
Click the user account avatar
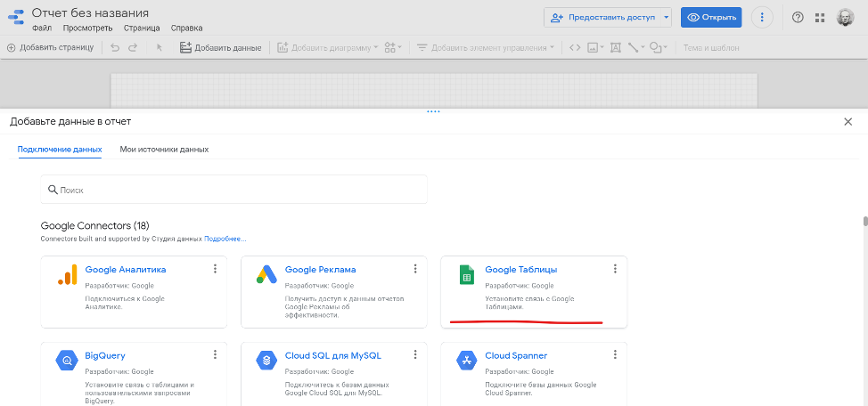[846, 17]
